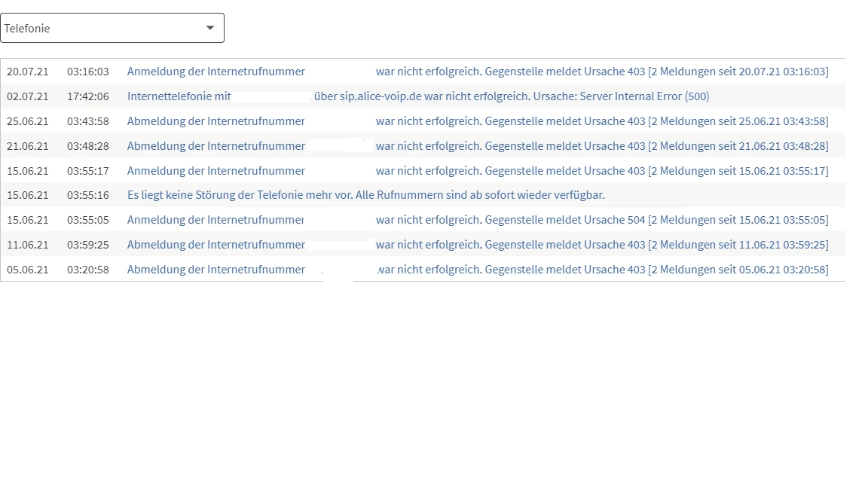Screen dimensions: 868x488
Task: Open the Telefonie filter dropdown
Action: pos(112,28)
